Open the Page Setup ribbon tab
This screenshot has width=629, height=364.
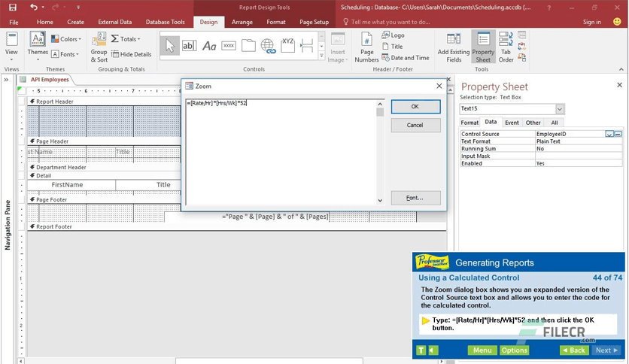[x=314, y=22]
